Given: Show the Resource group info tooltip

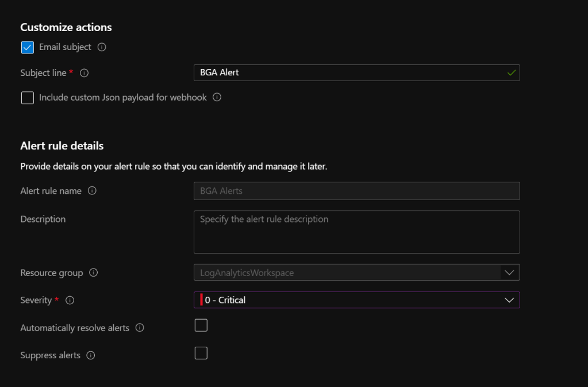Looking at the screenshot, I should pos(93,273).
